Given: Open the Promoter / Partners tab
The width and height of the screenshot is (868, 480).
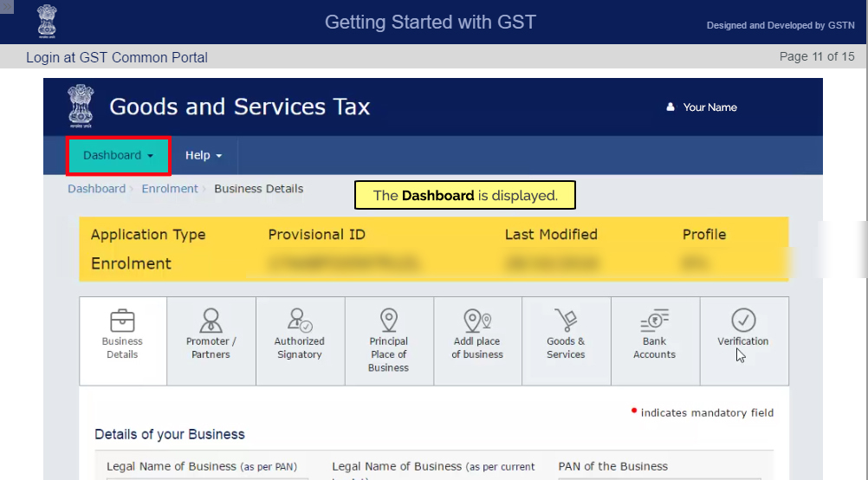Looking at the screenshot, I should [211, 341].
